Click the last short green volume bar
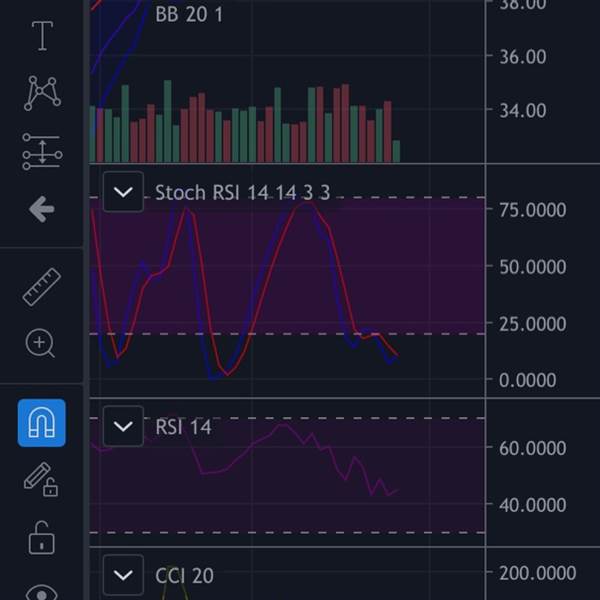Viewport: 600px width, 600px height. [396, 151]
